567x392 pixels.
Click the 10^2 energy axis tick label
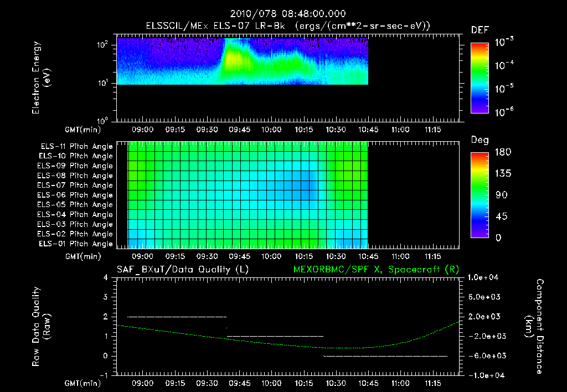pos(102,45)
